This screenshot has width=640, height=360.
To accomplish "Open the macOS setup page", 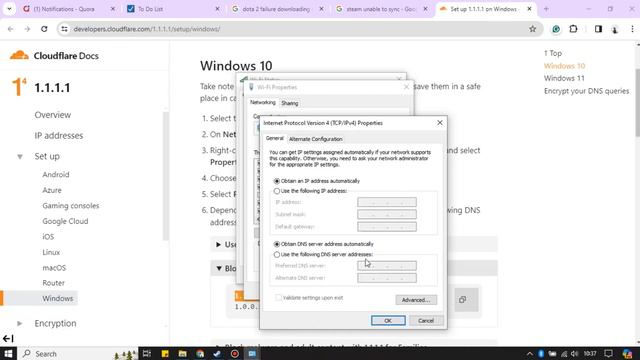I will click(x=54, y=268).
